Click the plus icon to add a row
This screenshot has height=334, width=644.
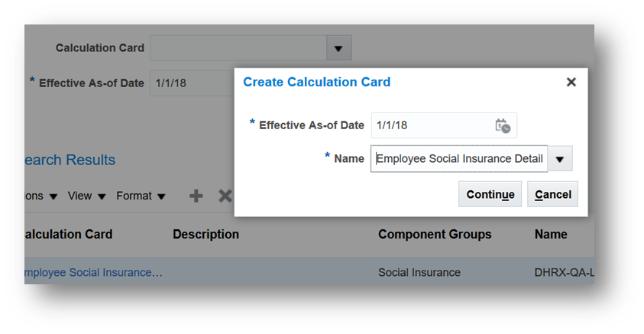coord(196,196)
